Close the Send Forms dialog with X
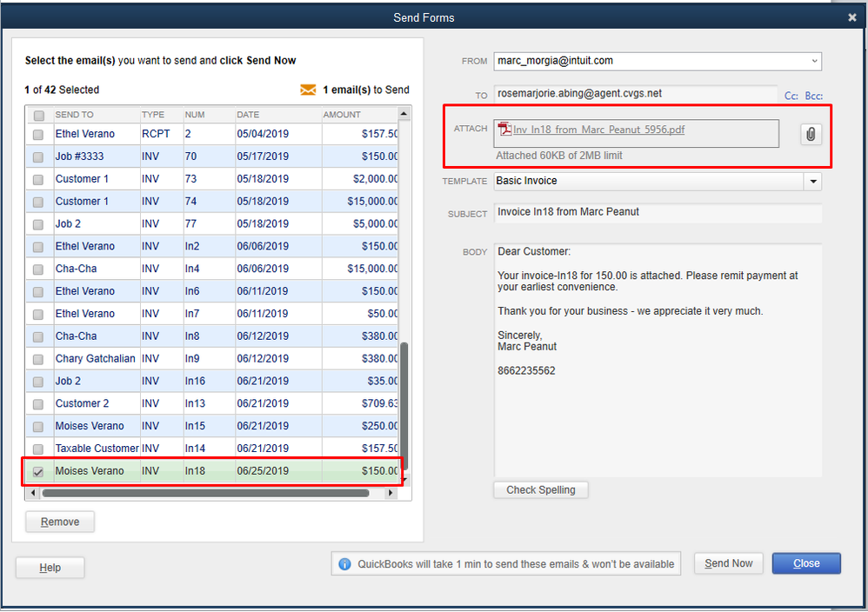 [852, 17]
